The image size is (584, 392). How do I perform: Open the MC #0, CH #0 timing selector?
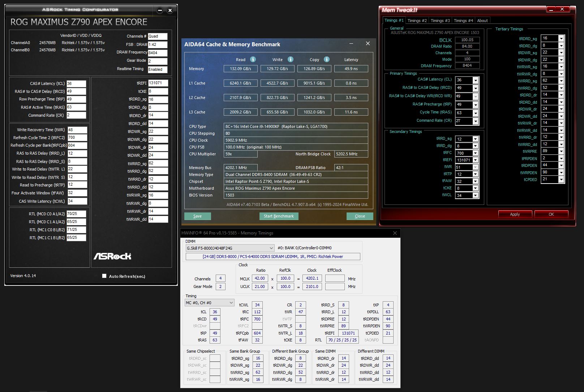pos(209,303)
